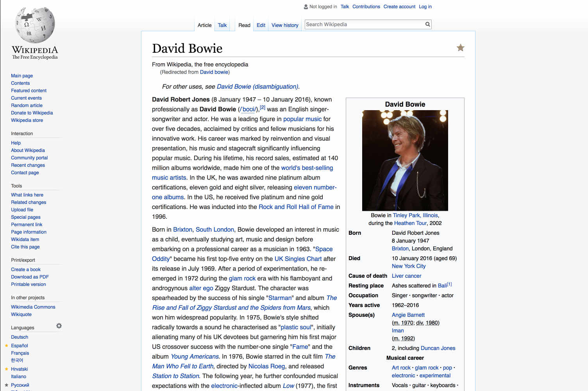Open the Wikipedia store link
The image size is (588, 391).
pos(27,120)
